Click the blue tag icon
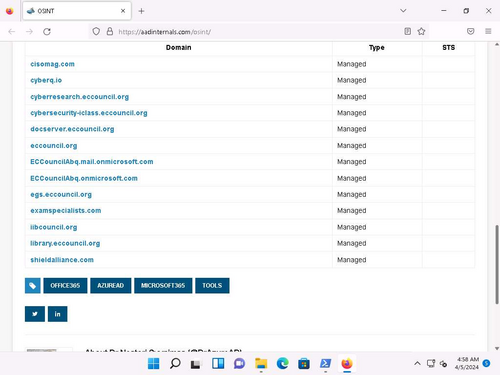 [x=33, y=286]
